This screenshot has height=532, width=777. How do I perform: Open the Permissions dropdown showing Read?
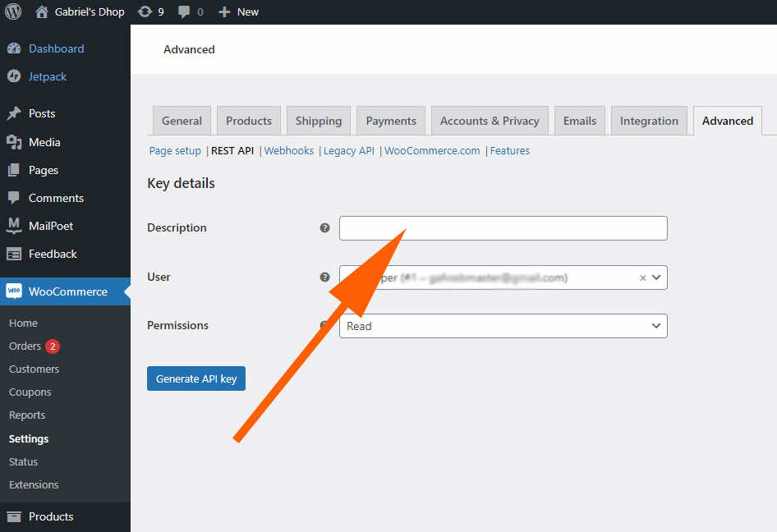click(x=503, y=326)
